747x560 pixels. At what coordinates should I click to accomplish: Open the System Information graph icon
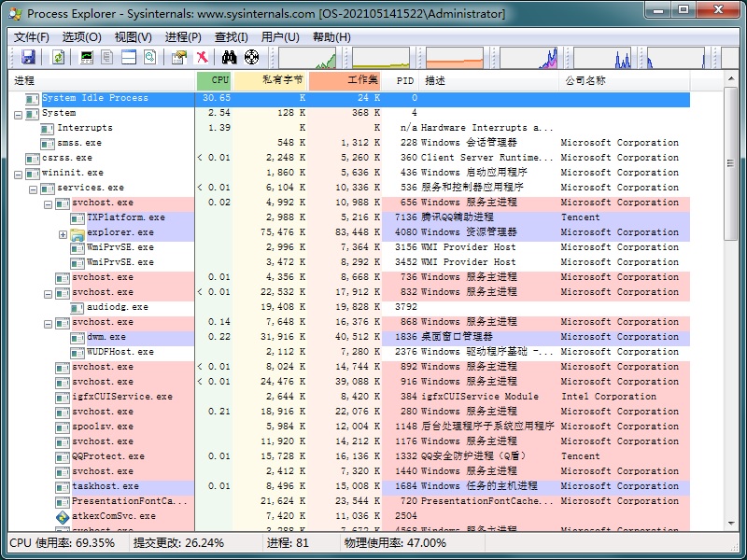point(87,57)
